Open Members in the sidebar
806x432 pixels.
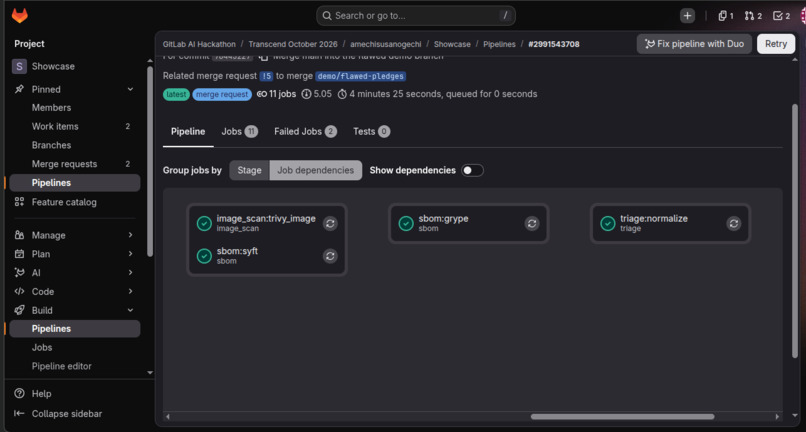tap(51, 107)
